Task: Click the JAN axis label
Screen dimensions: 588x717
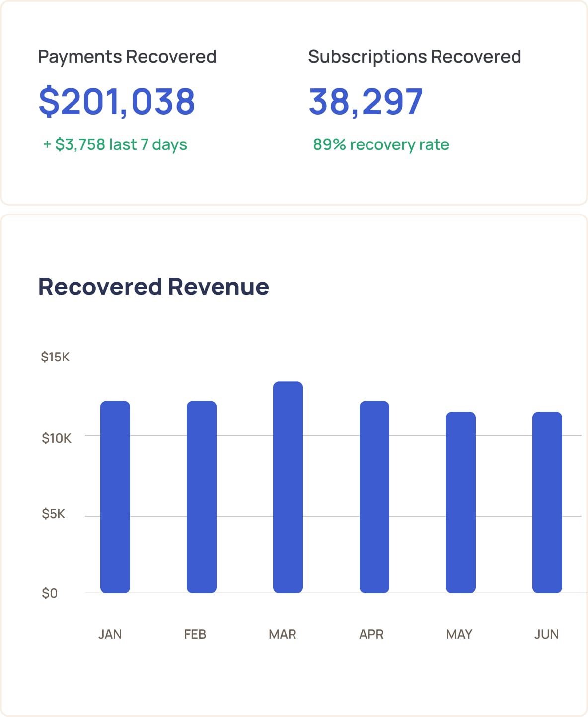Action: pyautogui.click(x=110, y=634)
